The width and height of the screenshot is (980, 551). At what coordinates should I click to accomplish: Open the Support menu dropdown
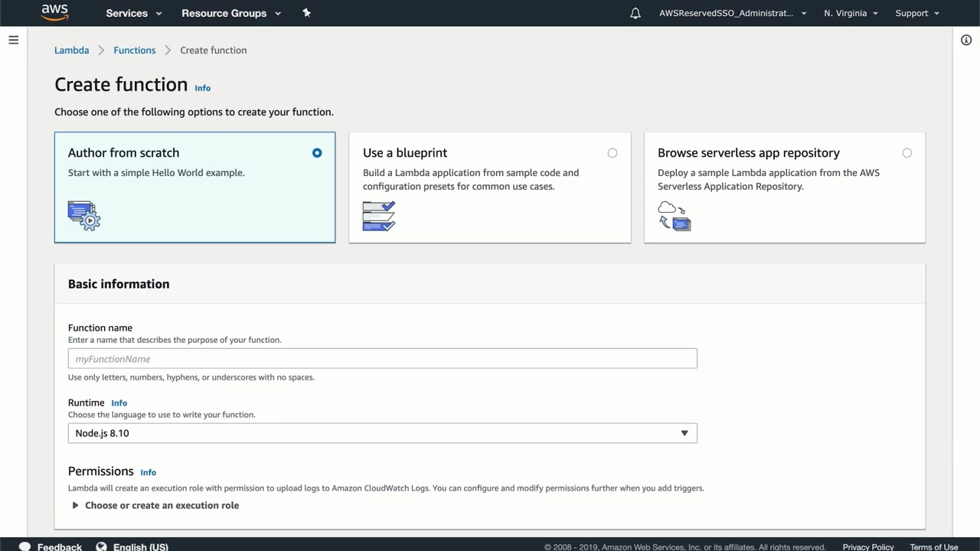(x=916, y=13)
